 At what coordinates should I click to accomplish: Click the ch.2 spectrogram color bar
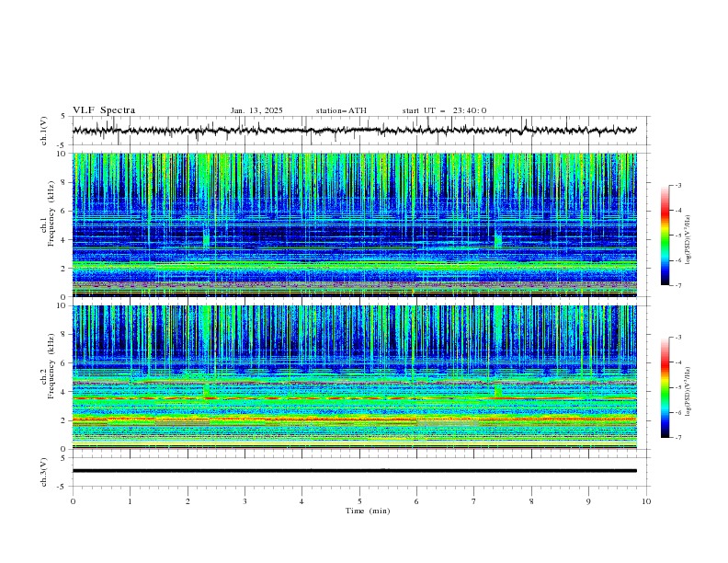[665, 387]
